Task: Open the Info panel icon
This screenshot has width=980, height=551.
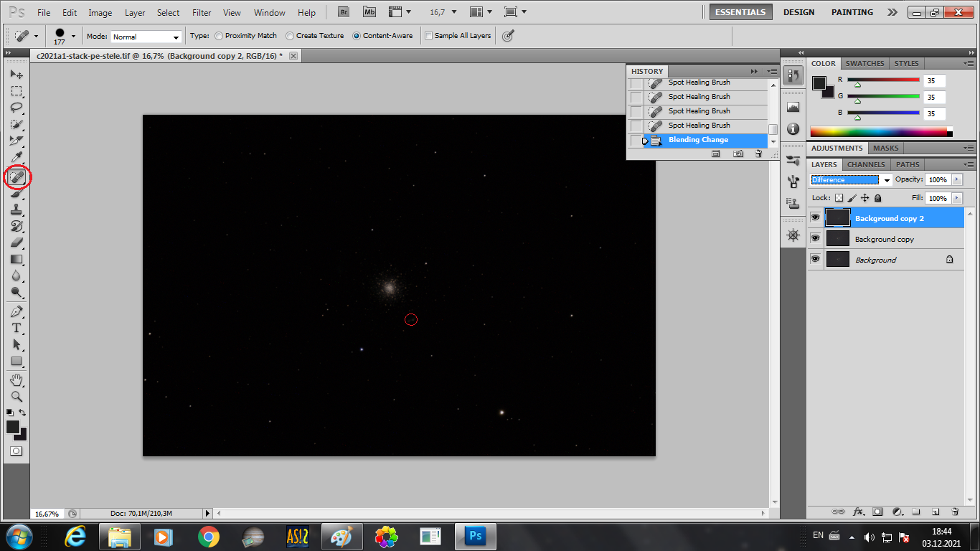Action: tap(793, 128)
